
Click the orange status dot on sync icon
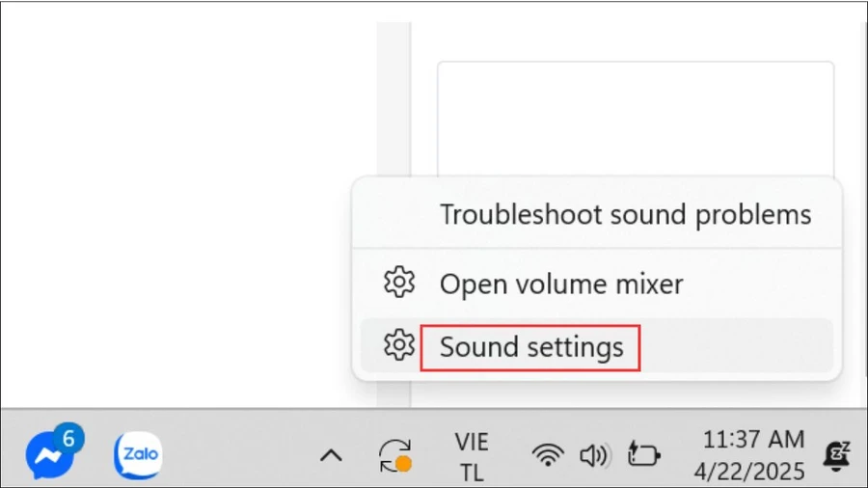click(404, 464)
